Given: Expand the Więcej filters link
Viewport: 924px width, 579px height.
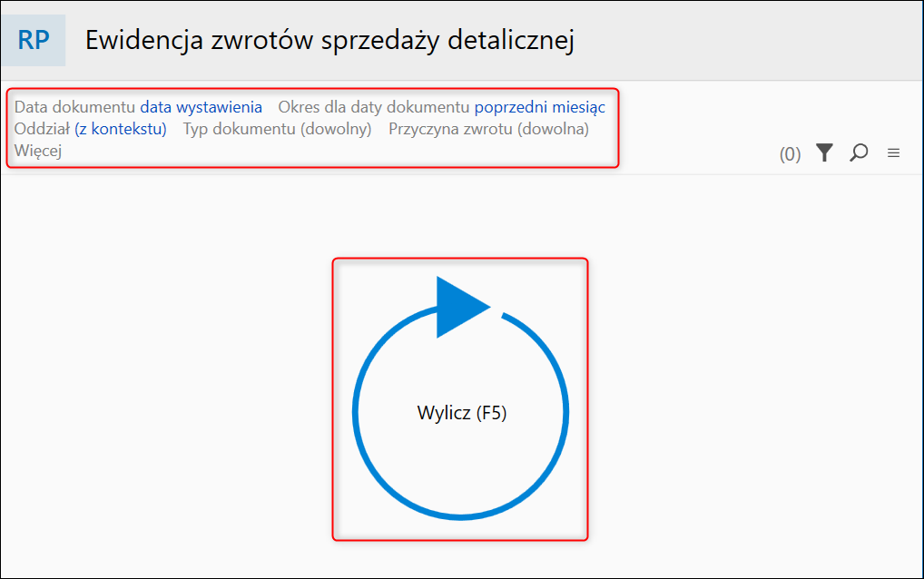Looking at the screenshot, I should pyautogui.click(x=38, y=151).
